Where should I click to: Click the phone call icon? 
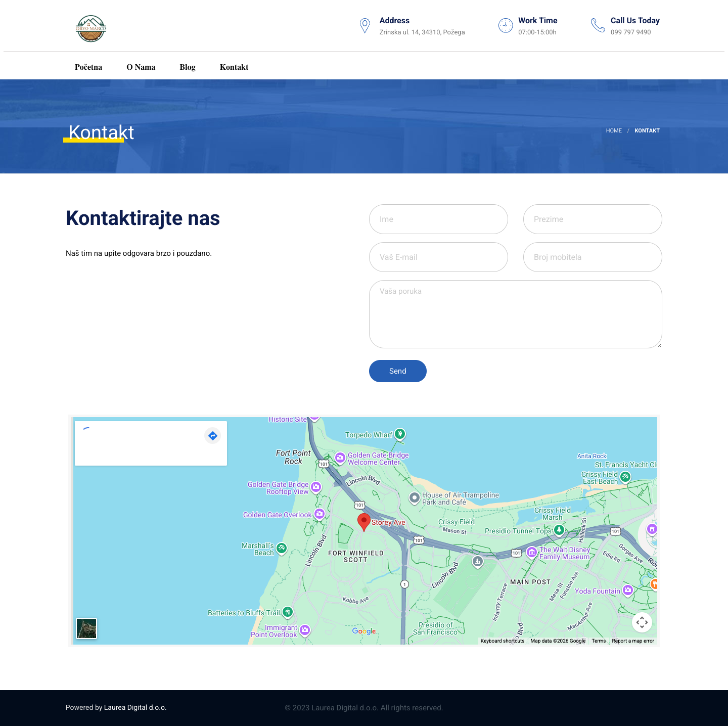click(x=598, y=25)
